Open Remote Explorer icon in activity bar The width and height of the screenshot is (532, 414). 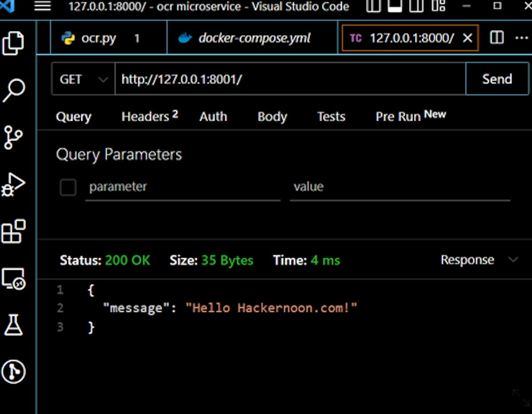(x=14, y=279)
